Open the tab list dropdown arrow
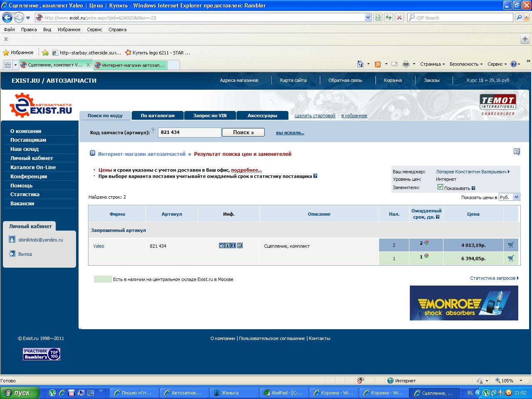This screenshot has width=532, height=399. point(15,65)
